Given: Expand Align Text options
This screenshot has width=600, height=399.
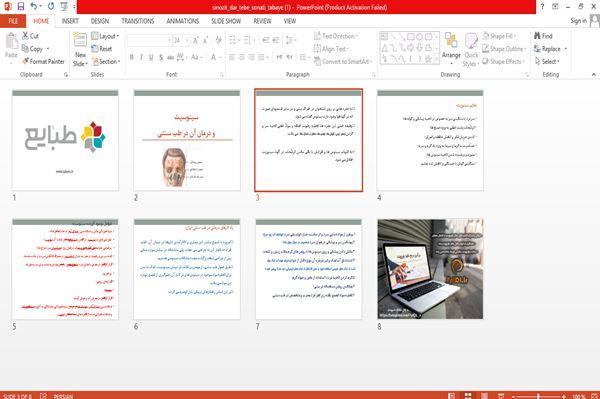Looking at the screenshot, I should tap(331, 49).
